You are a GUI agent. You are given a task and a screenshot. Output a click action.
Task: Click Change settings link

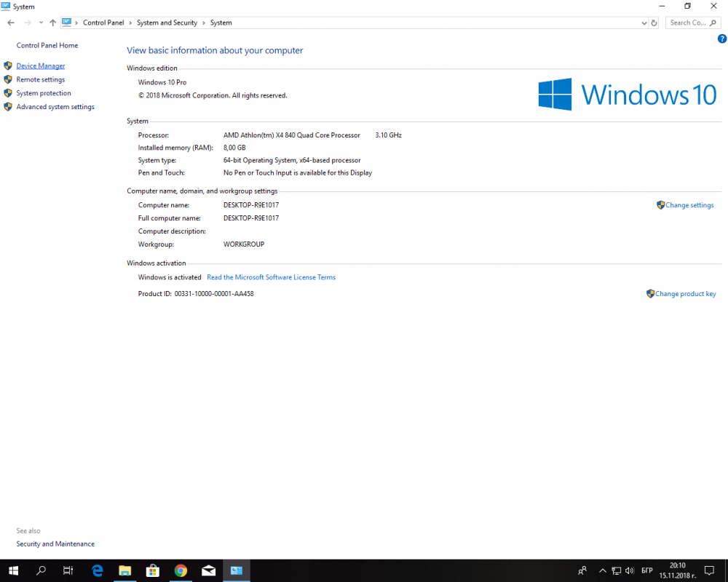coord(689,205)
